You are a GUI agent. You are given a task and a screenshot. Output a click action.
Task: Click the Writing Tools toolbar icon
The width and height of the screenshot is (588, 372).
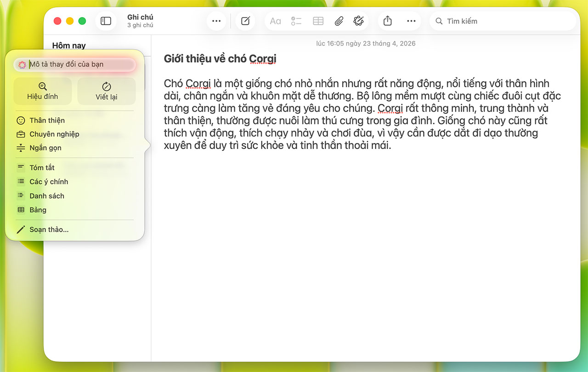click(359, 21)
